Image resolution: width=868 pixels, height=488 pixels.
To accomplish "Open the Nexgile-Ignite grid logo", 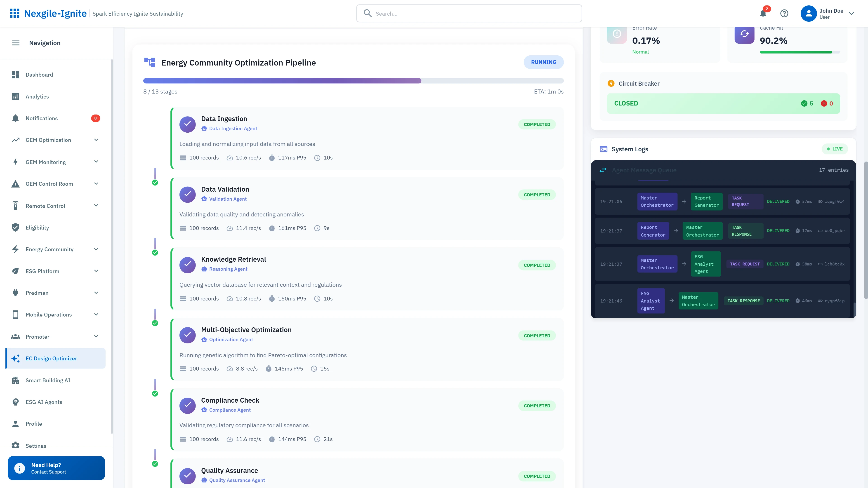I will click(x=15, y=13).
